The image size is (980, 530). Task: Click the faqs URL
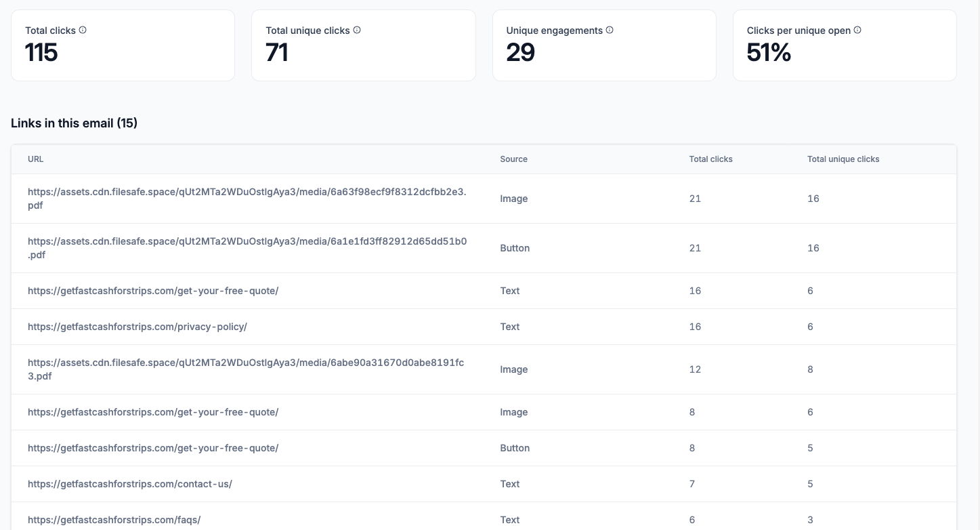tap(114, 520)
